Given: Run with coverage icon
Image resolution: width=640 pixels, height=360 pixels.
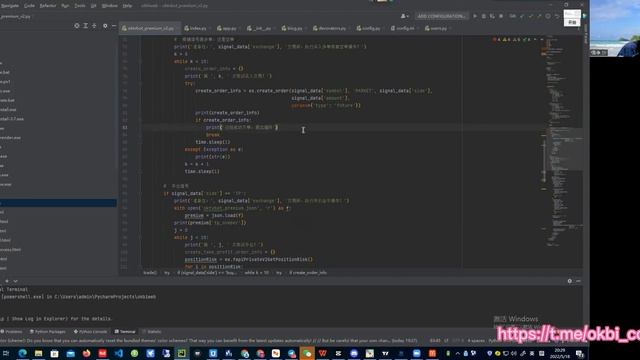Looking at the screenshot, I should (x=492, y=16).
